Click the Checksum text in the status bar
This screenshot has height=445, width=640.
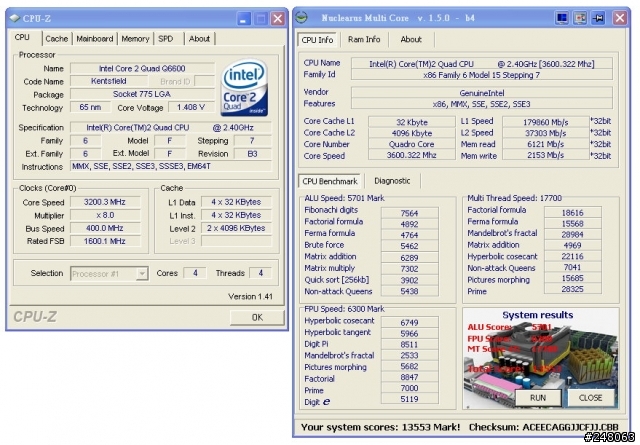tap(543, 427)
